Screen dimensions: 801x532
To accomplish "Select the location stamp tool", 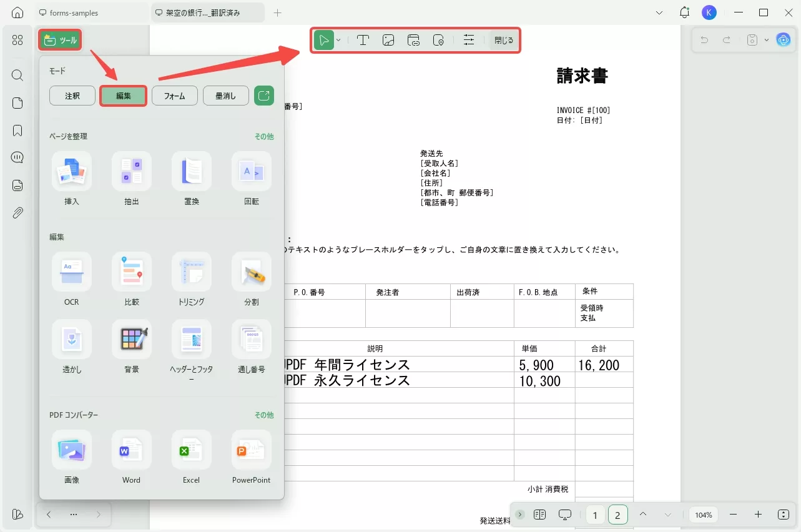I will [x=438, y=39].
